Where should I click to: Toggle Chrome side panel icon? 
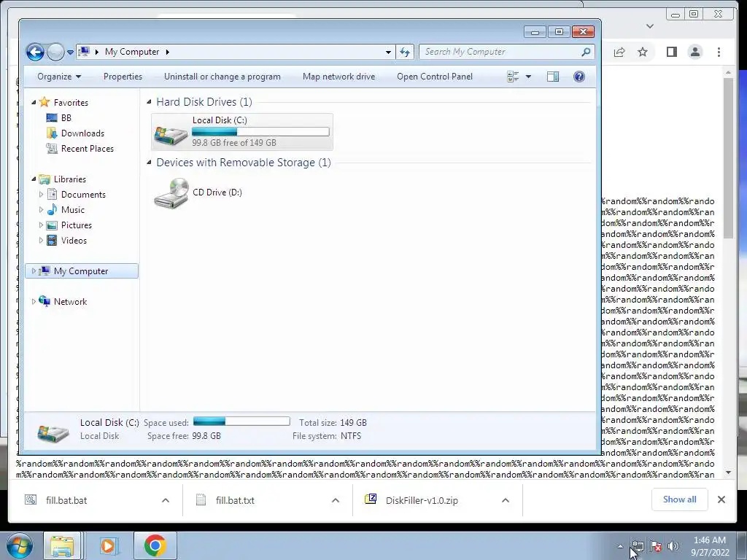672,52
